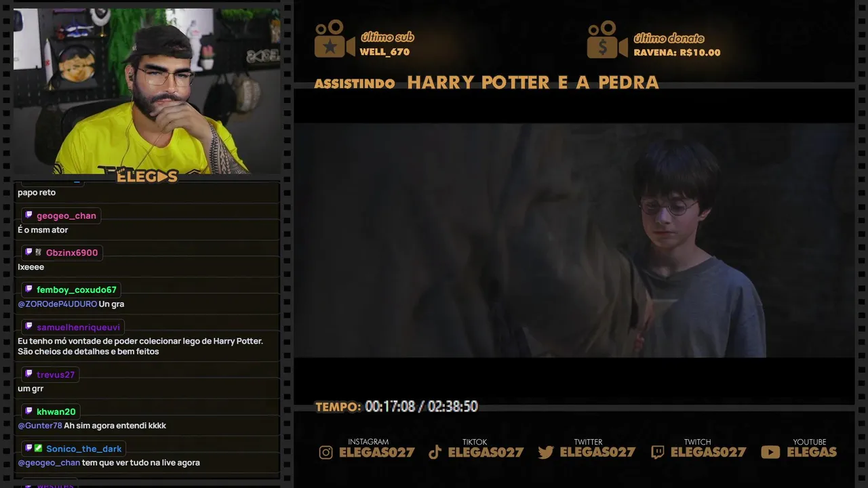868x488 pixels.
Task: Click the último sub camera star icon
Action: (x=334, y=39)
